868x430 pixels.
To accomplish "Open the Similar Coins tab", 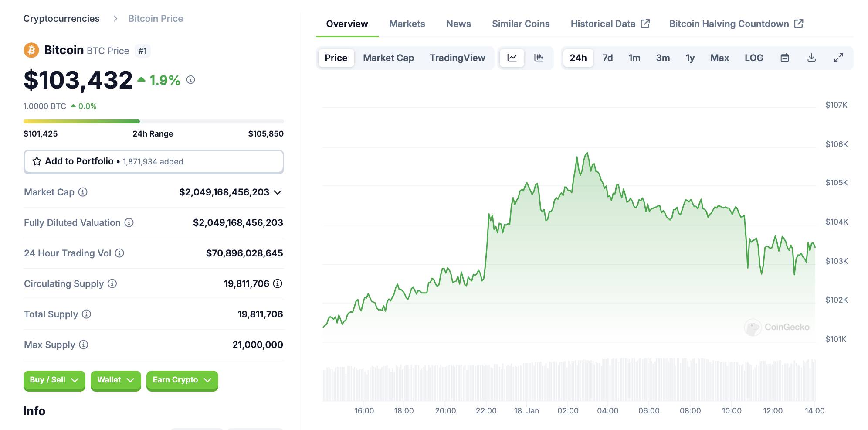I will tap(521, 24).
